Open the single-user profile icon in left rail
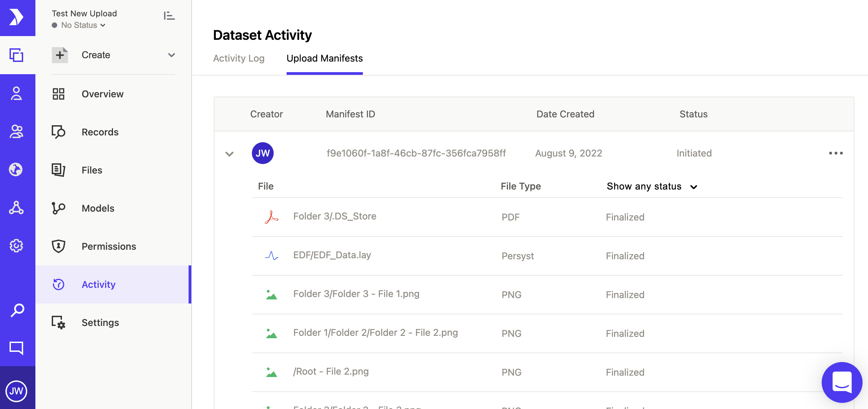 click(16, 94)
